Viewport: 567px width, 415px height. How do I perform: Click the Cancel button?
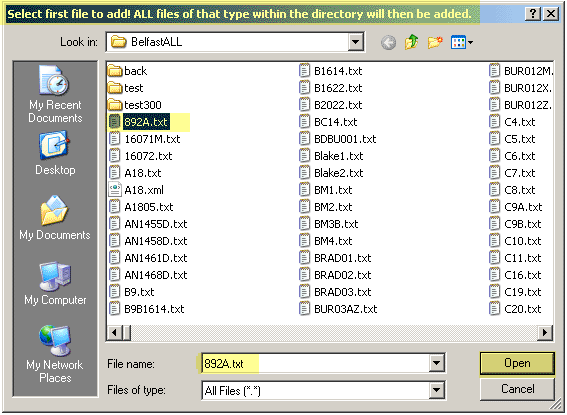tap(517, 389)
